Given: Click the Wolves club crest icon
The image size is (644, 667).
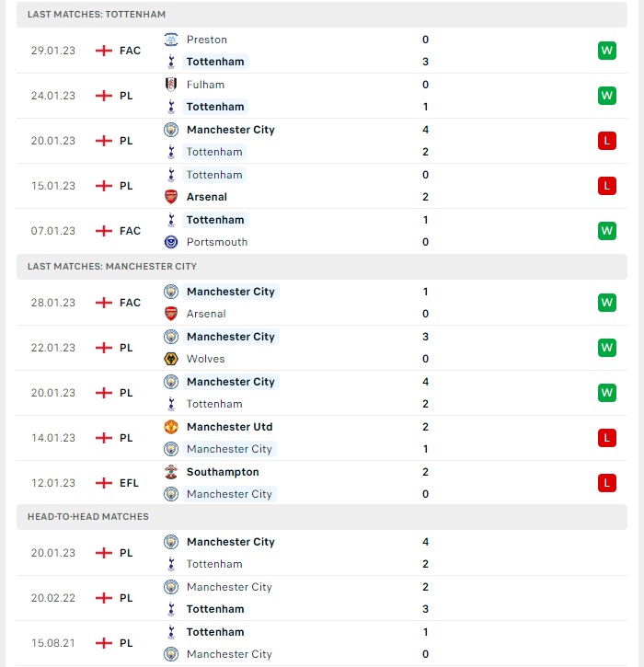Looking at the screenshot, I should [171, 359].
